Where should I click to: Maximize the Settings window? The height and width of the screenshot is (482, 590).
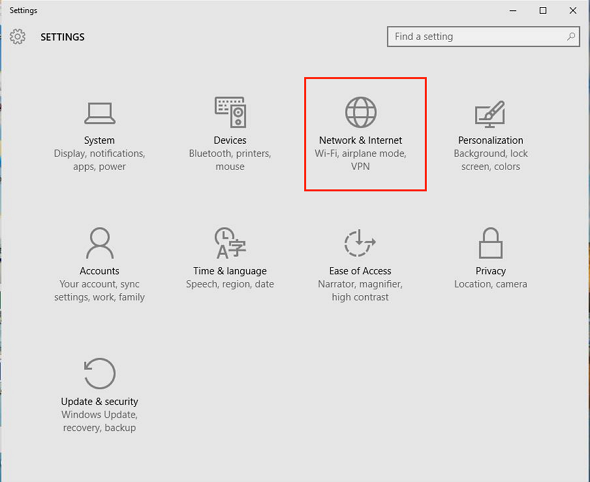[x=543, y=11]
